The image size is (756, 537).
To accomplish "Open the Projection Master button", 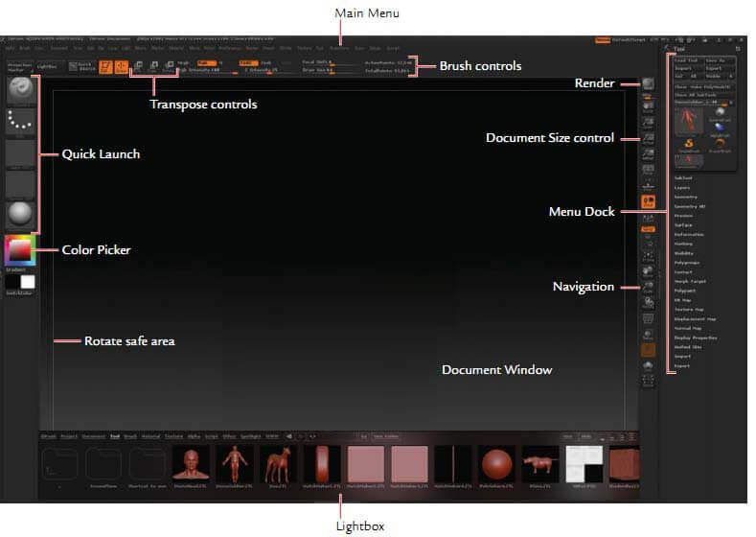I will tap(20, 66).
